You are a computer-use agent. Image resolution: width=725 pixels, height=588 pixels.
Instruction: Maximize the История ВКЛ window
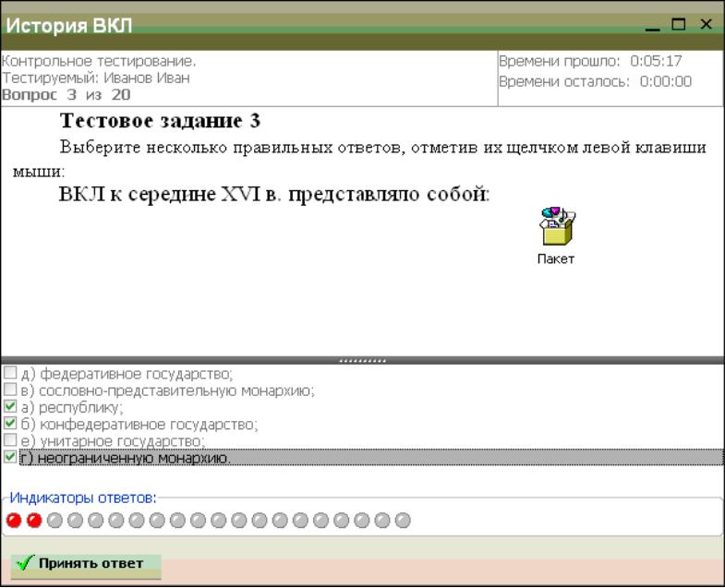(x=679, y=24)
